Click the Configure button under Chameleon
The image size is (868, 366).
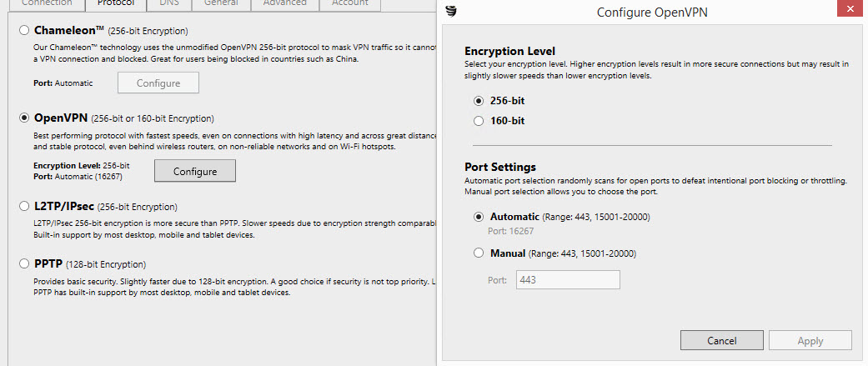tap(158, 83)
